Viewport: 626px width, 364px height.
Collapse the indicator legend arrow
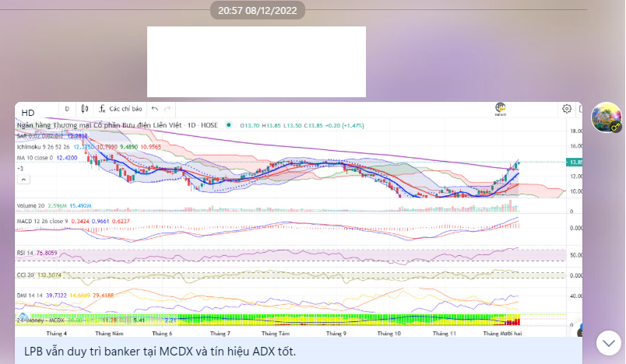(x=23, y=180)
